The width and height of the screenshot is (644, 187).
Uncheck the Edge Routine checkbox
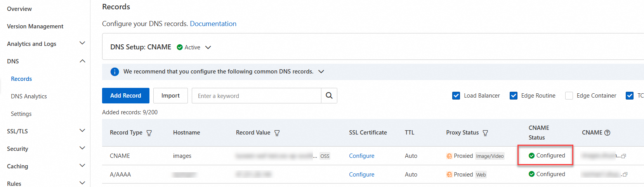pos(514,96)
